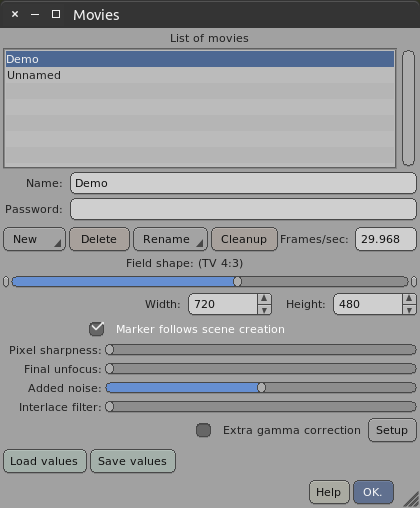Open the New button dropdown

tap(34, 239)
